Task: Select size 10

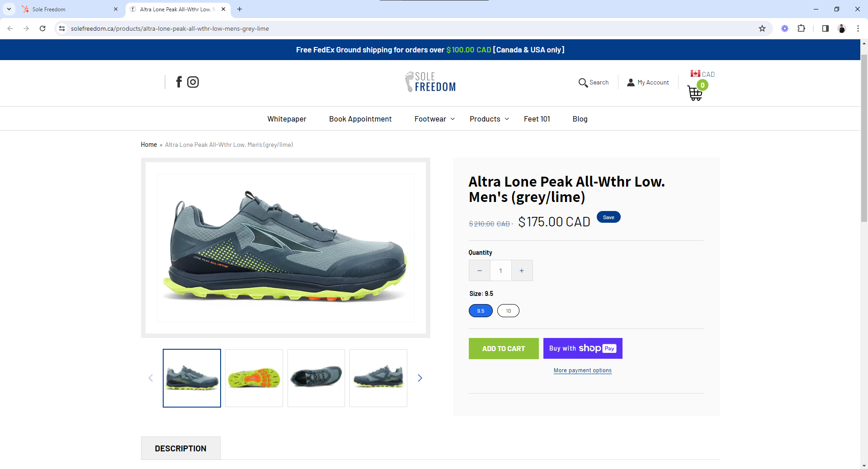Action: coord(508,311)
